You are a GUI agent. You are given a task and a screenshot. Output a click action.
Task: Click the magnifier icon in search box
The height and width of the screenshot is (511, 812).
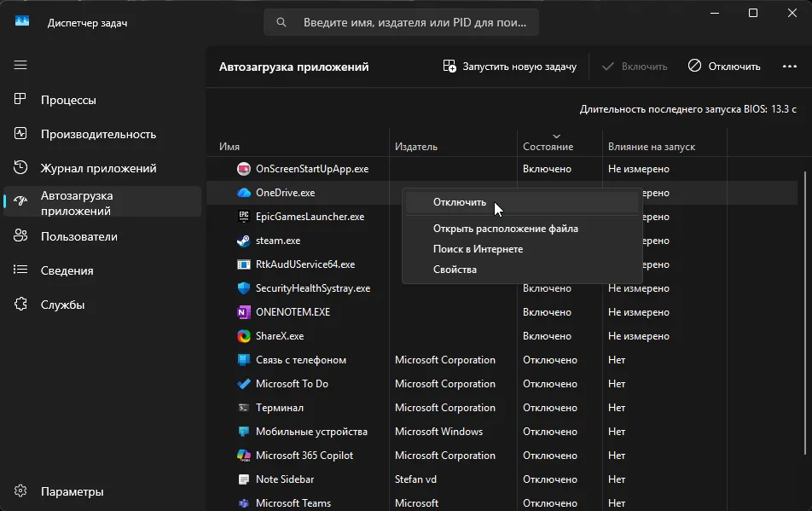coord(281,22)
